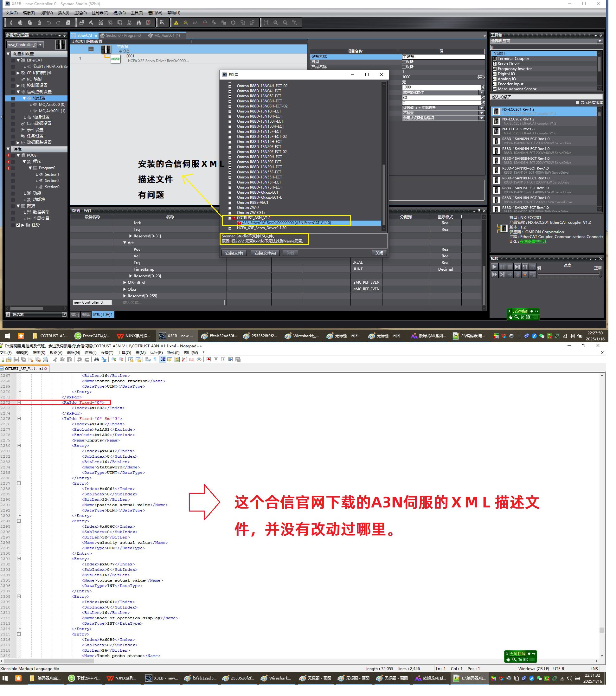Click the Redo icon in Notepad++ toolbar
This screenshot has height=696, width=616.
coord(87,360)
